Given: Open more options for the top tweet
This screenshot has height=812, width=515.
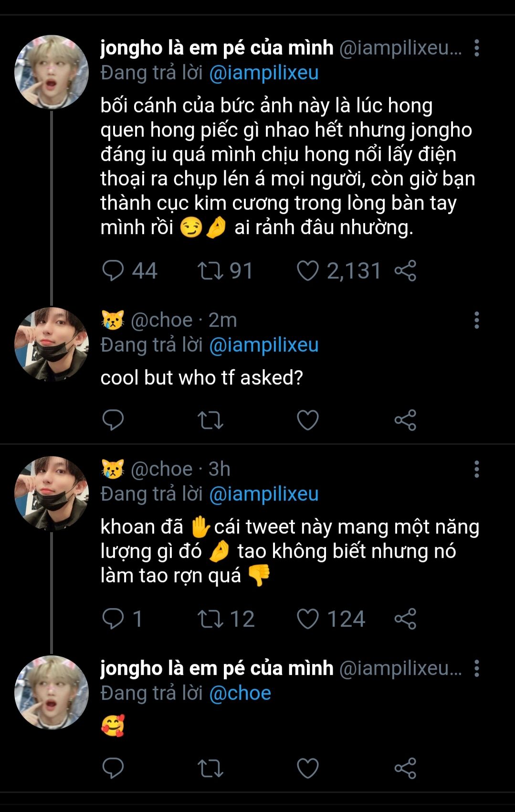Looking at the screenshot, I should pyautogui.click(x=476, y=48).
